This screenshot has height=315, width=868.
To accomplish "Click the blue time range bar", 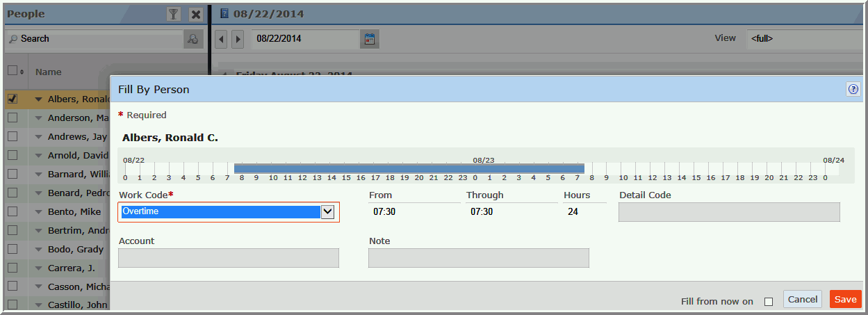I will (x=409, y=168).
